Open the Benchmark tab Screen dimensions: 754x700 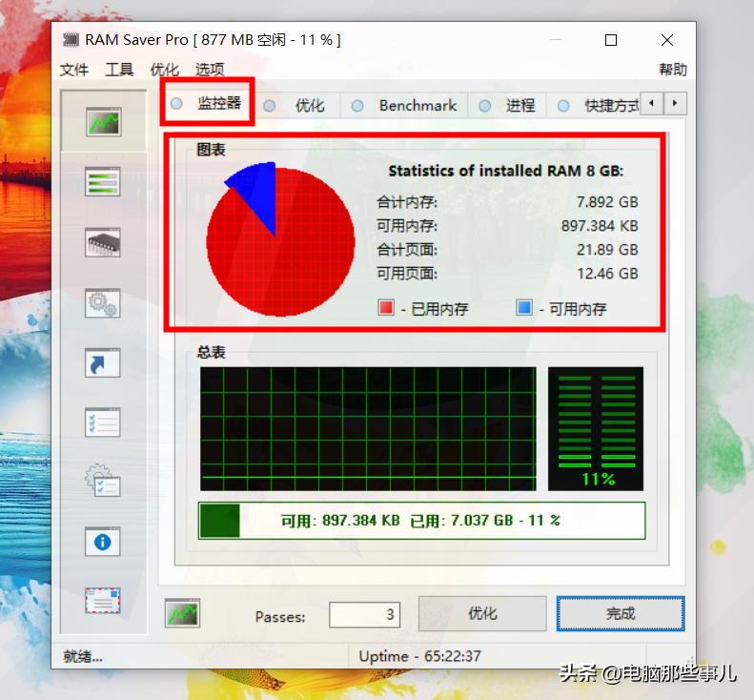tap(404, 105)
